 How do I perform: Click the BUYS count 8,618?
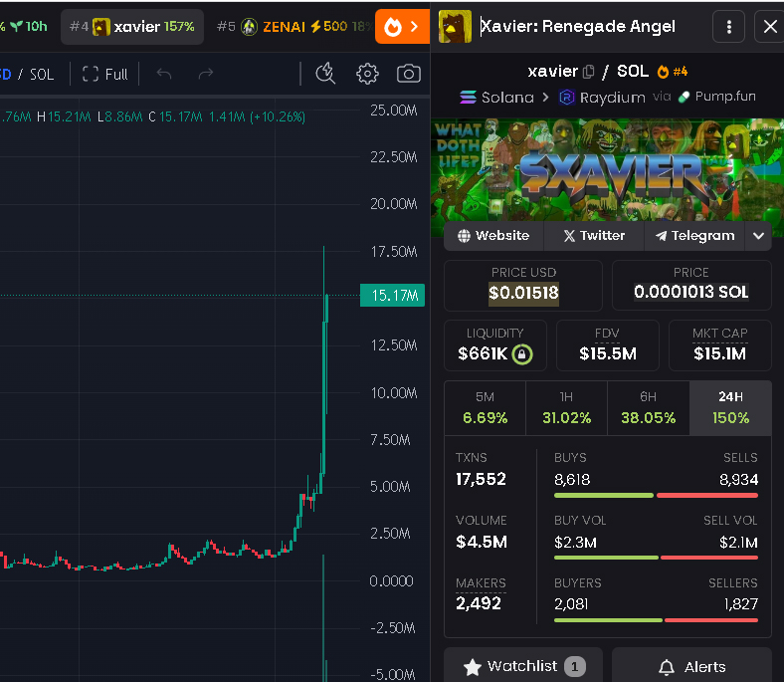[x=572, y=480]
